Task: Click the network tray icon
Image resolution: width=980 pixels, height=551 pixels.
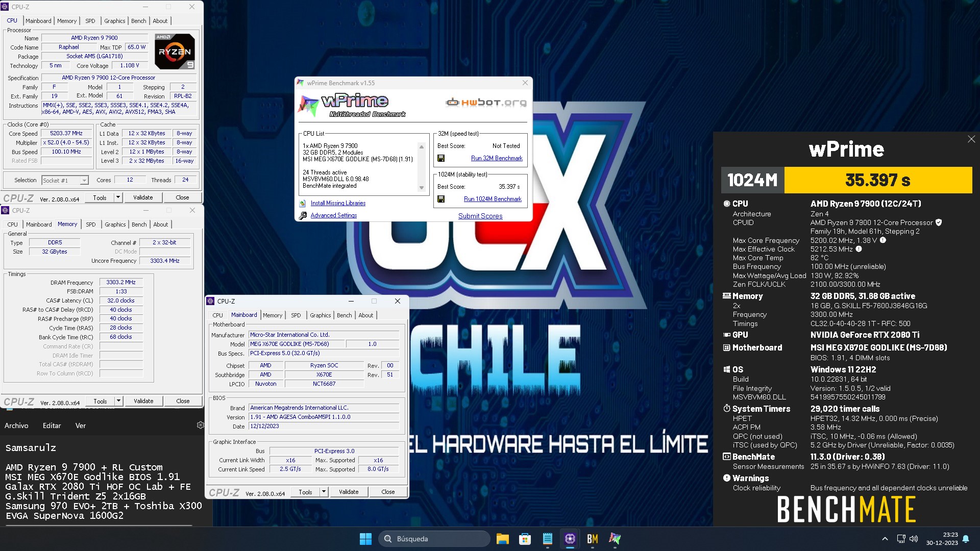Action: click(901, 539)
